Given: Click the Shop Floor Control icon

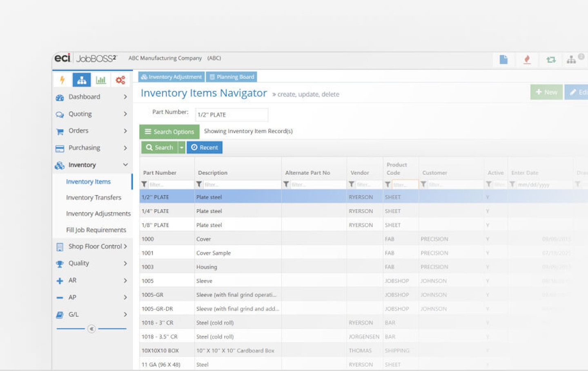Looking at the screenshot, I should pos(60,247).
